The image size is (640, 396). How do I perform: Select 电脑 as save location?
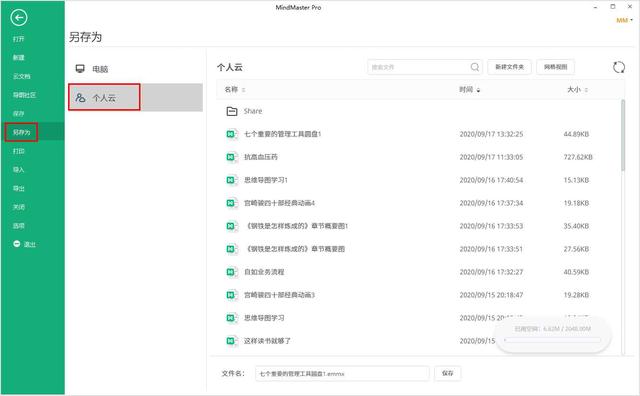pos(136,69)
